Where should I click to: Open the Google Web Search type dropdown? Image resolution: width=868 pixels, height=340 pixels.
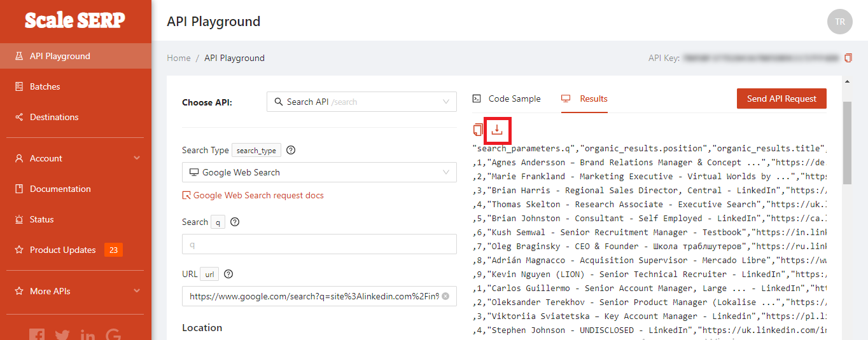(319, 172)
